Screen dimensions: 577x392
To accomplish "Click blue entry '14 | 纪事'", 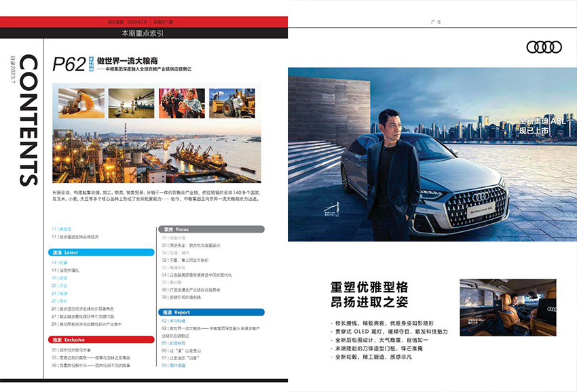I will tap(60, 263).
